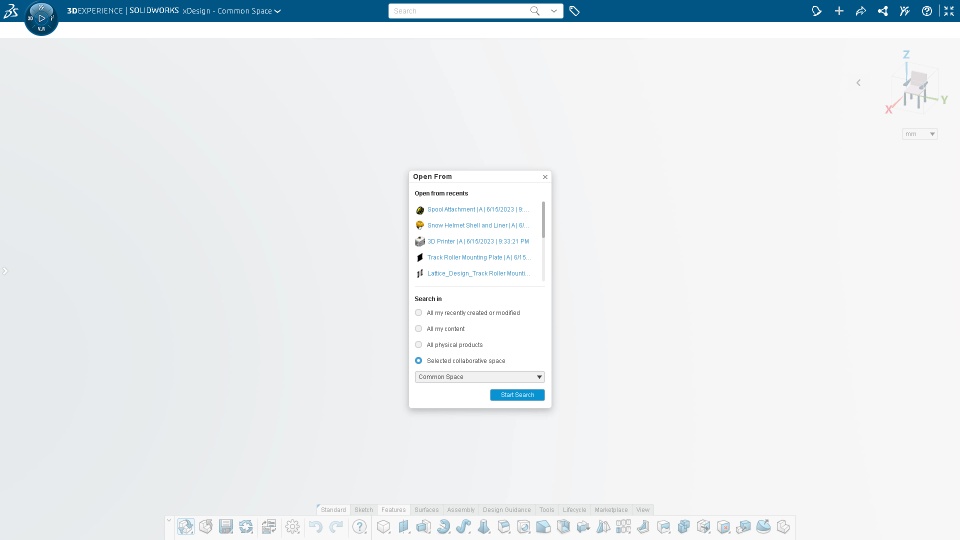Viewport: 960px width, 540px height.
Task: Click the search magnifier icon
Action: tap(534, 11)
